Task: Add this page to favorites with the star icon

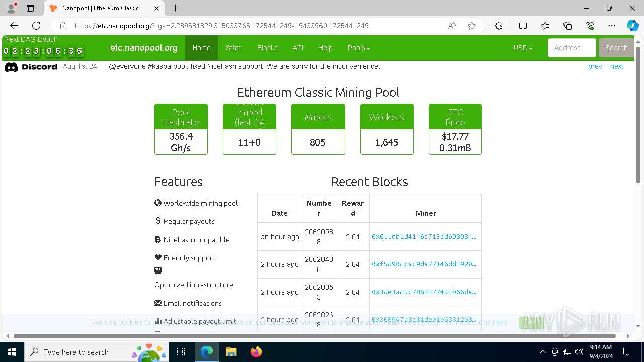Action: pyautogui.click(x=472, y=26)
